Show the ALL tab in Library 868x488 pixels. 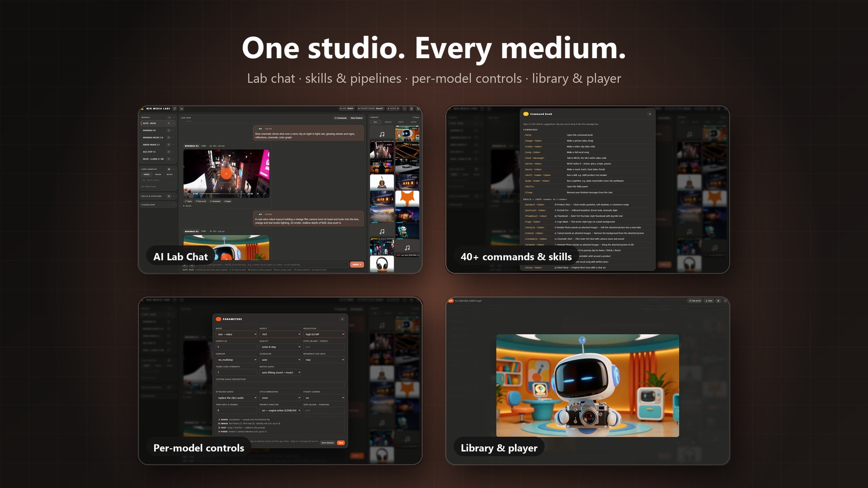click(x=376, y=122)
